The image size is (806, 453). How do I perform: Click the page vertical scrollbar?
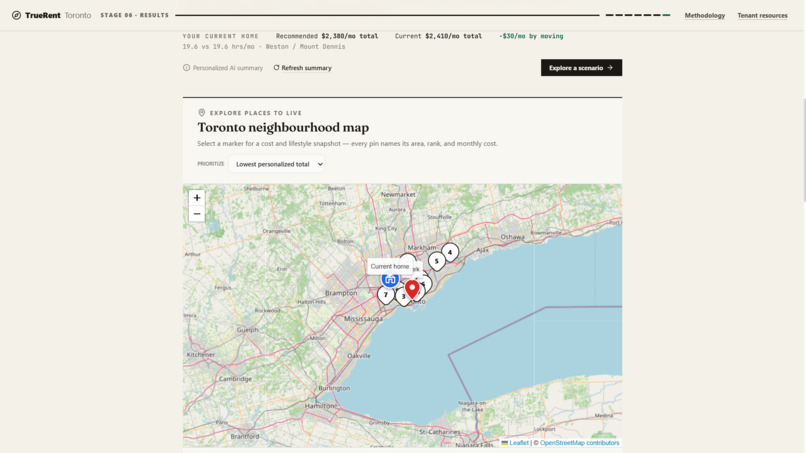[x=804, y=150]
